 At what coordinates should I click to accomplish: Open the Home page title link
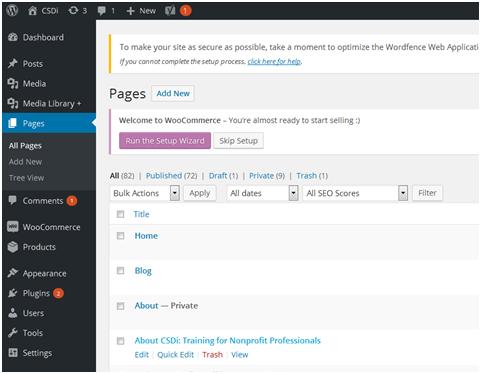(x=146, y=236)
